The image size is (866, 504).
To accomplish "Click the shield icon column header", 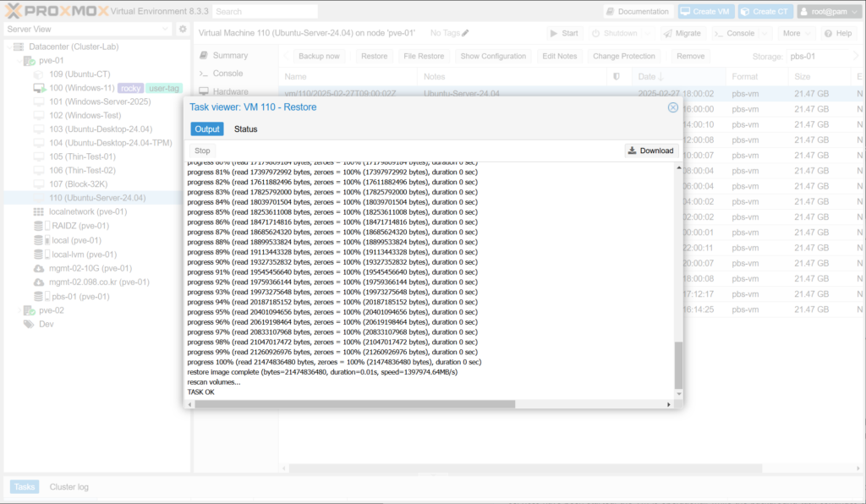I will pyautogui.click(x=616, y=77).
